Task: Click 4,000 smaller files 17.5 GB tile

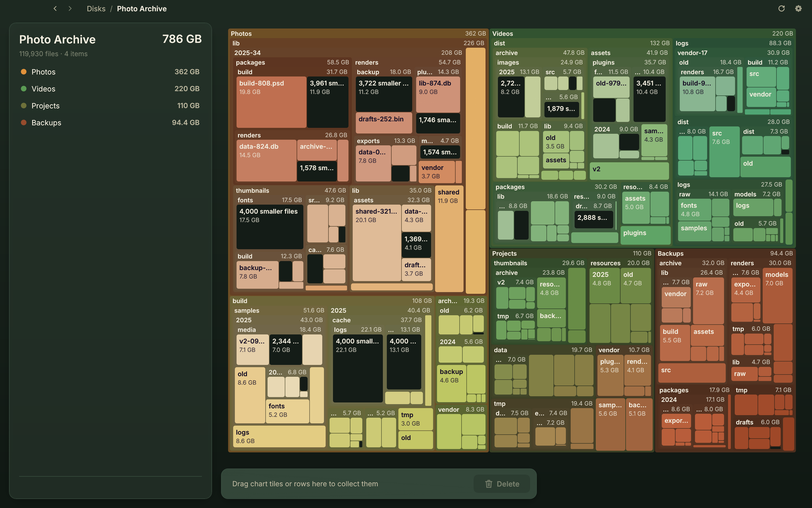Action: [270, 227]
